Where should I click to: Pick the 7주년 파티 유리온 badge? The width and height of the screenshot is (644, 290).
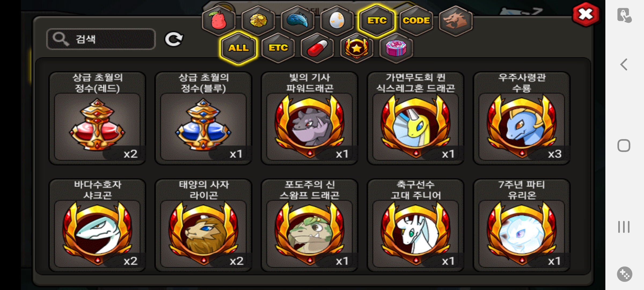(x=522, y=225)
